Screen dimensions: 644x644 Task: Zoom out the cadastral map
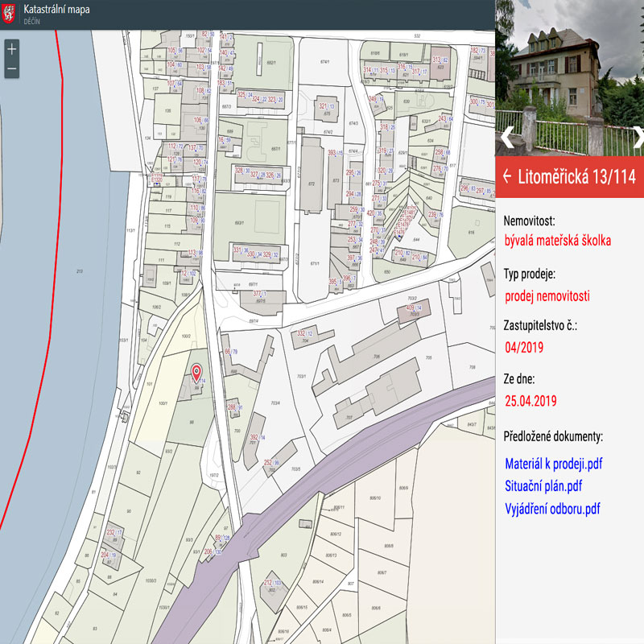[12, 69]
